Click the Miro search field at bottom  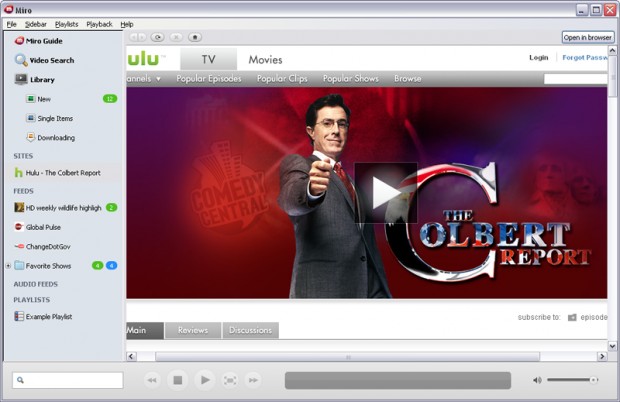point(68,380)
